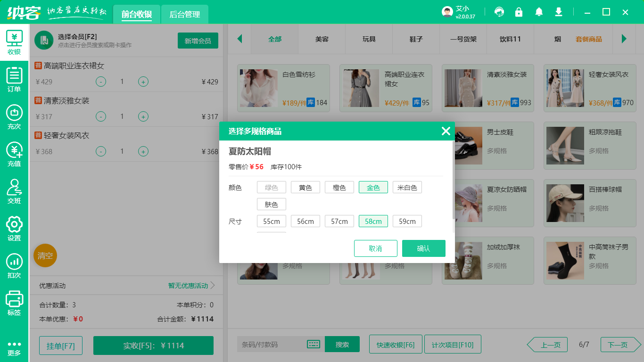644x362 pixels.
Task: Increase quantity of 清素淡雅女装
Action: pyautogui.click(x=143, y=116)
